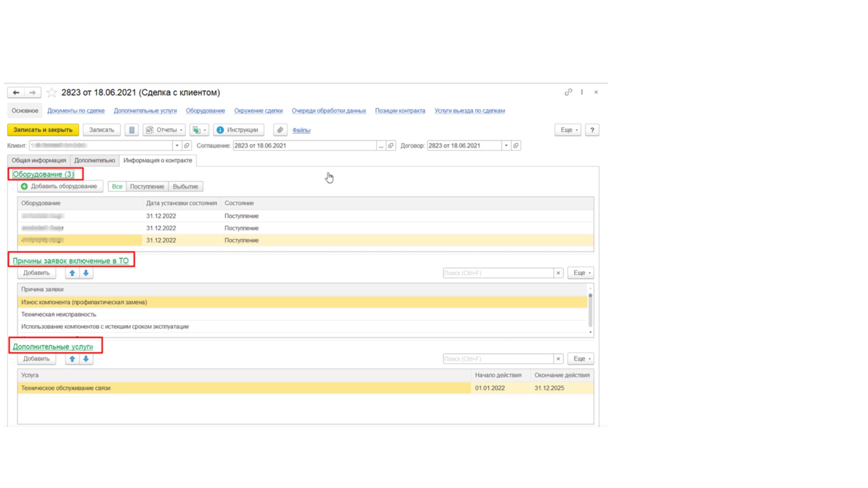Open Еще menu in Дополнительные услуги section
The width and height of the screenshot is (868, 488).
click(581, 359)
